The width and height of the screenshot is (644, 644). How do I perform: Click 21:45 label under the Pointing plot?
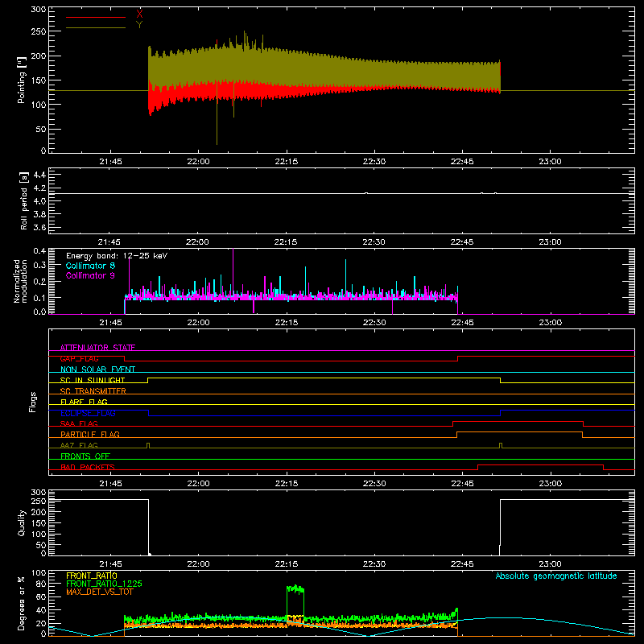pos(110,162)
